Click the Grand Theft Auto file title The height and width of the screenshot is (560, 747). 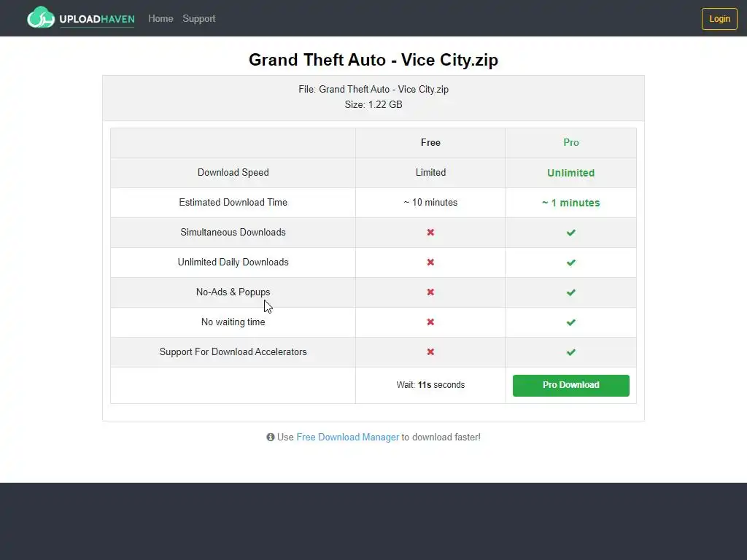pos(373,60)
